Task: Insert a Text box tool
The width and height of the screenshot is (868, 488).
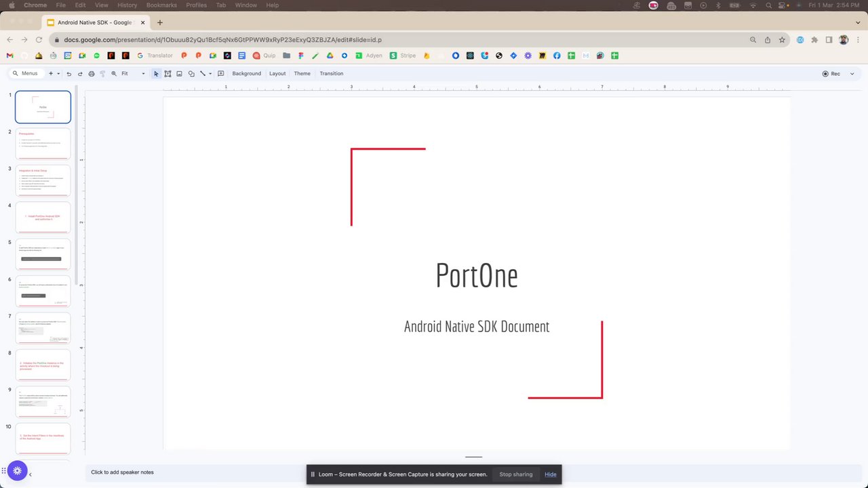Action: point(167,73)
